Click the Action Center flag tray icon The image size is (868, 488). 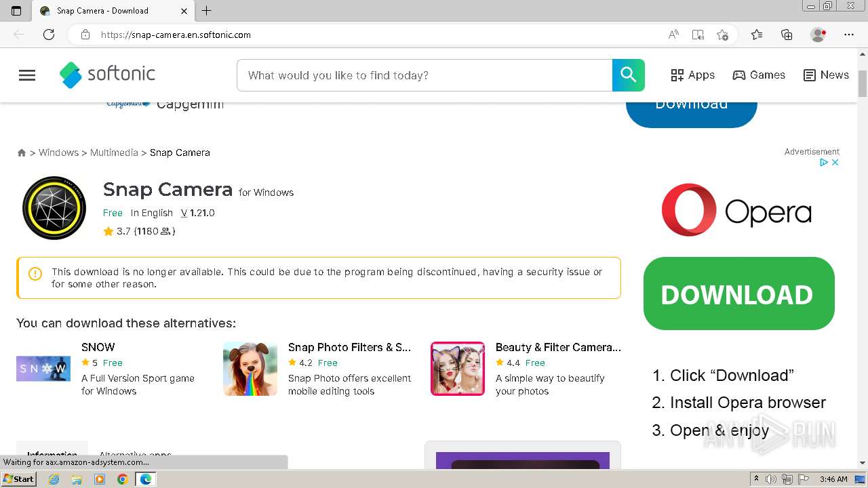pos(804,479)
